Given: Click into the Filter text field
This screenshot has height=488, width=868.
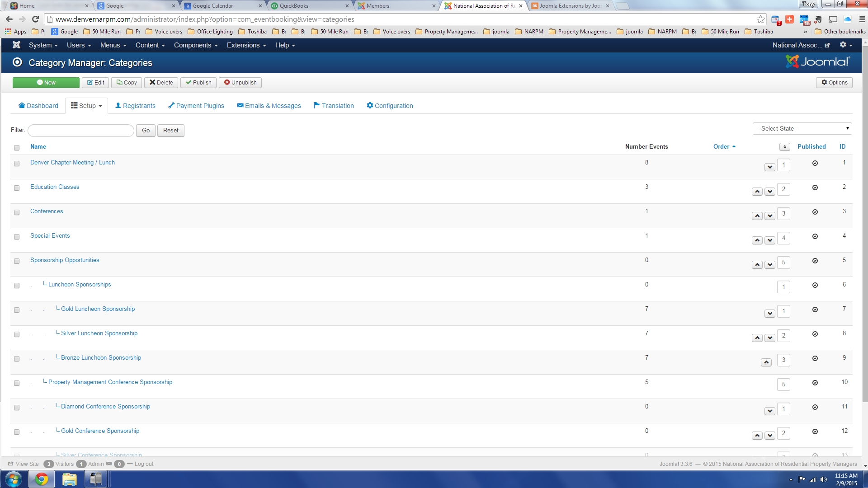Looking at the screenshot, I should pos(81,131).
